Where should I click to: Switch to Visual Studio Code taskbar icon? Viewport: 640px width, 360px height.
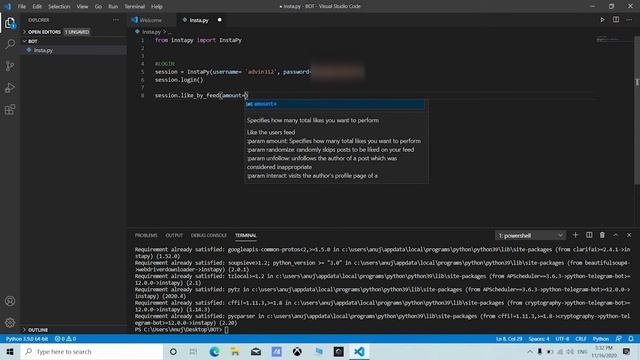(x=359, y=351)
